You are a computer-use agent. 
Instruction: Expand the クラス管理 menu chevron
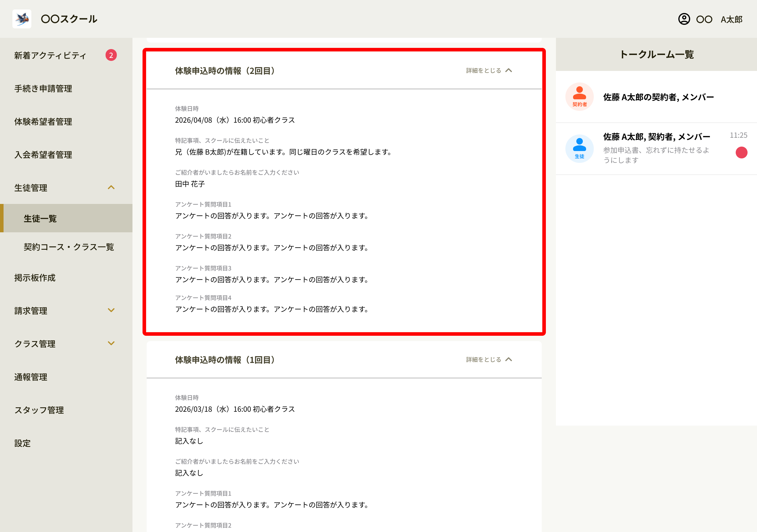pos(111,343)
